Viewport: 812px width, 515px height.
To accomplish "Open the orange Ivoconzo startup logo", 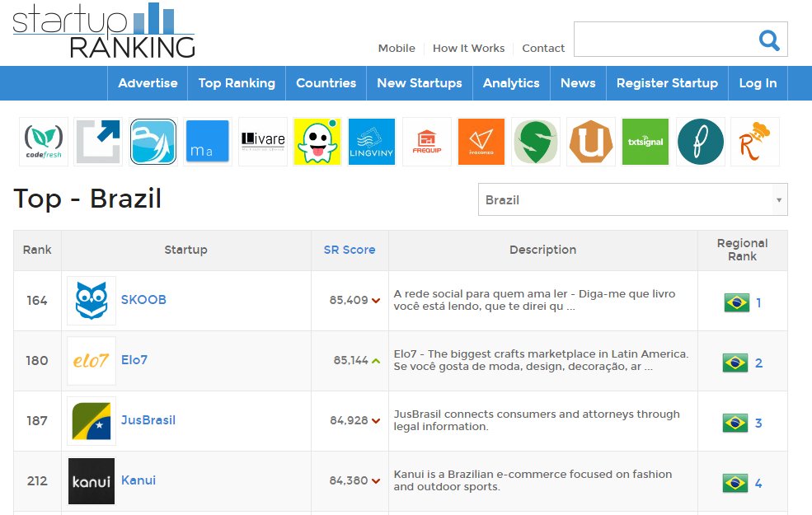I will [x=481, y=141].
